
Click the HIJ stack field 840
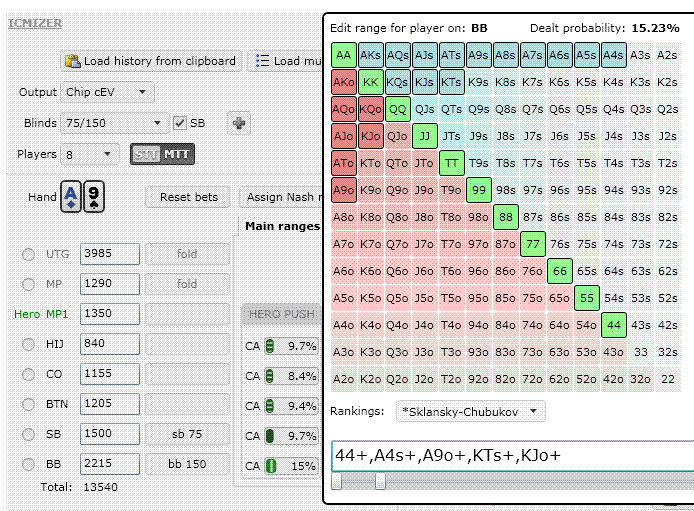coord(110,344)
